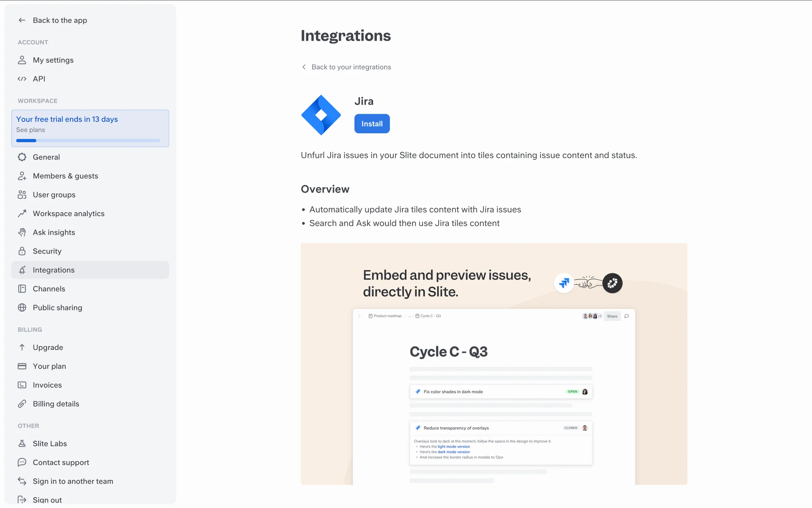This screenshot has width=812, height=508.
Task: Click the Public sharing globe icon
Action: click(22, 308)
